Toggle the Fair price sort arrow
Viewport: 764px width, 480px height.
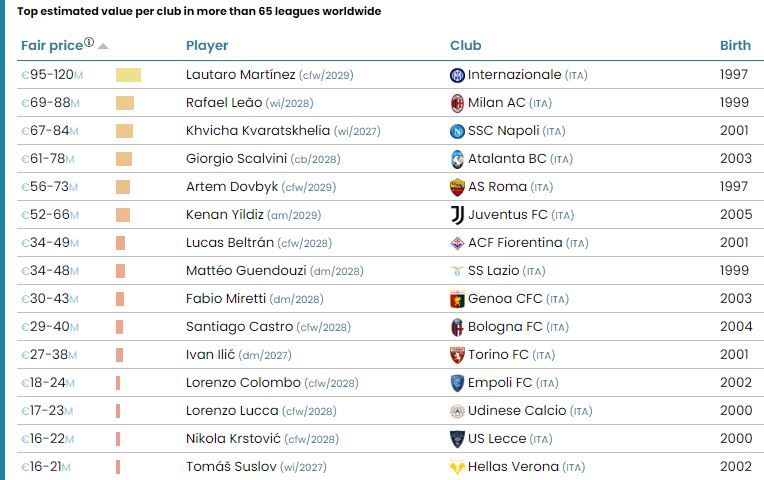click(x=102, y=46)
